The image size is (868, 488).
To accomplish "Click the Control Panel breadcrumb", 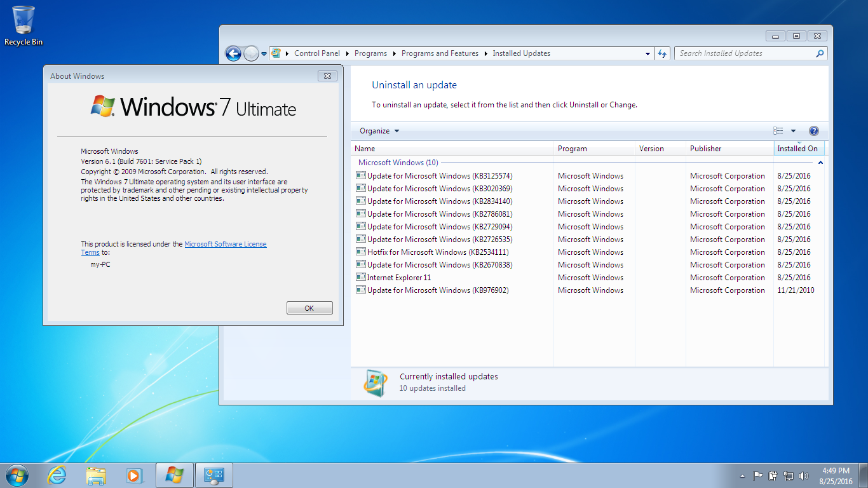I will [317, 53].
